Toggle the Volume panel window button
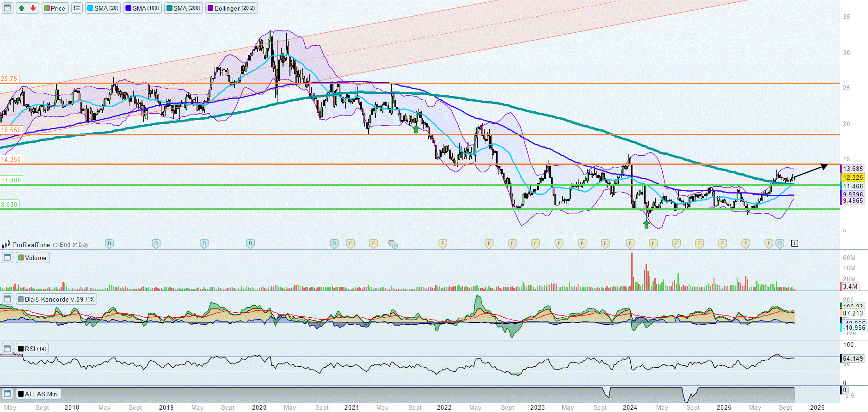 click(x=7, y=258)
